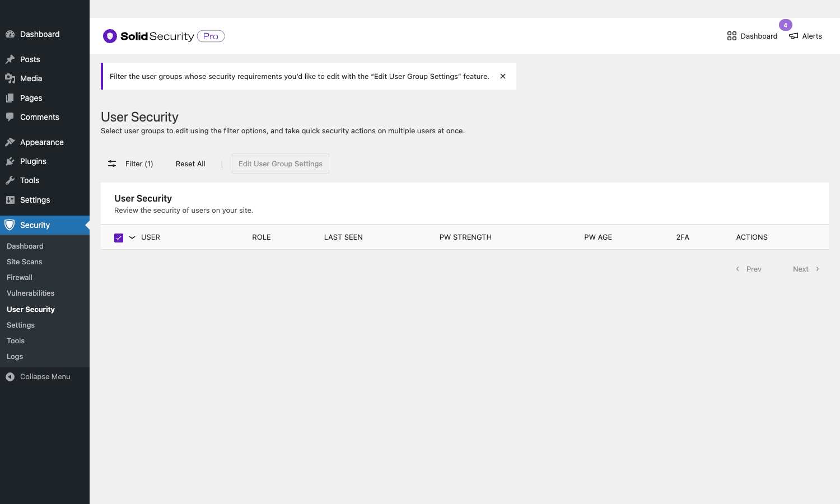Viewport: 840px width, 504px height.
Task: Expand the bulk selection chevron beside USER
Action: point(132,237)
